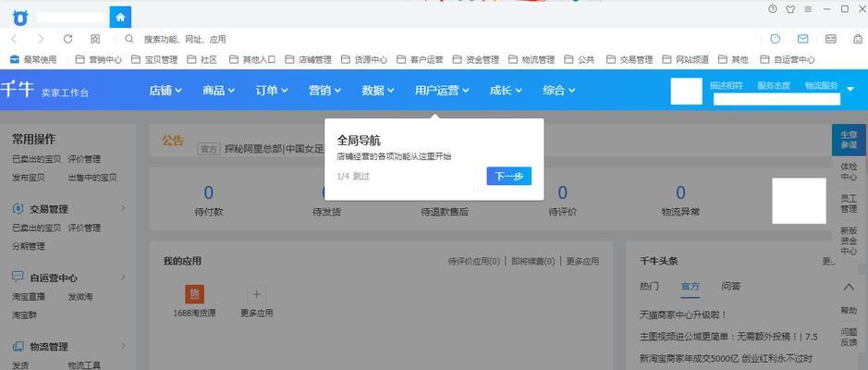868x370 pixels.
Task: Click the 交易管理 coin icon
Action: tap(18, 209)
